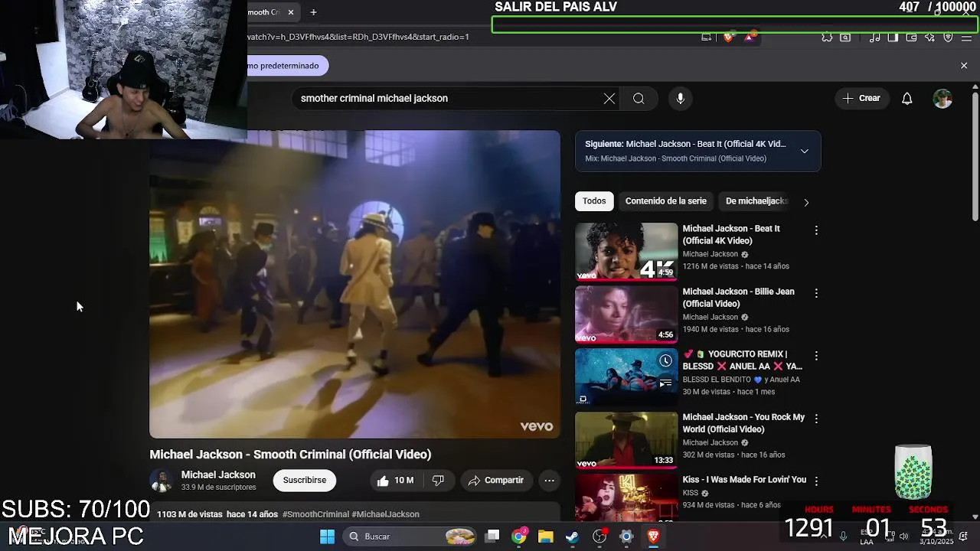This screenshot has height=551, width=980.
Task: Open the YouTube account avatar
Action: 942,98
